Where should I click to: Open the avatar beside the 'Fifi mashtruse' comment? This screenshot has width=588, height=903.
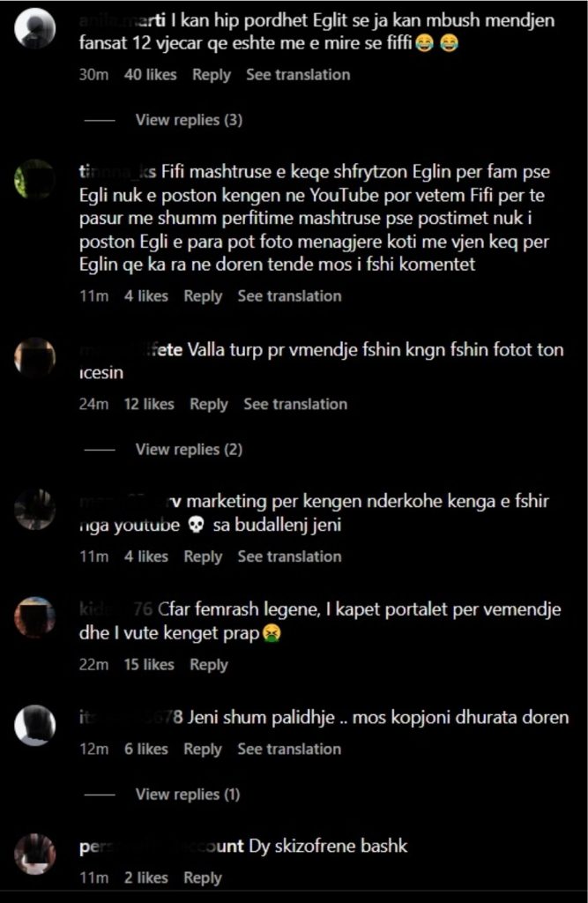point(34,180)
